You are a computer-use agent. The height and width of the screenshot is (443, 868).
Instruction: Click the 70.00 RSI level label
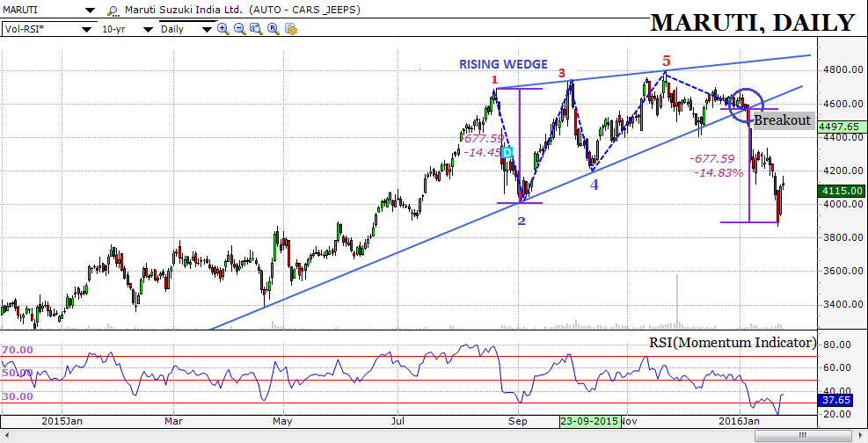pos(18,350)
